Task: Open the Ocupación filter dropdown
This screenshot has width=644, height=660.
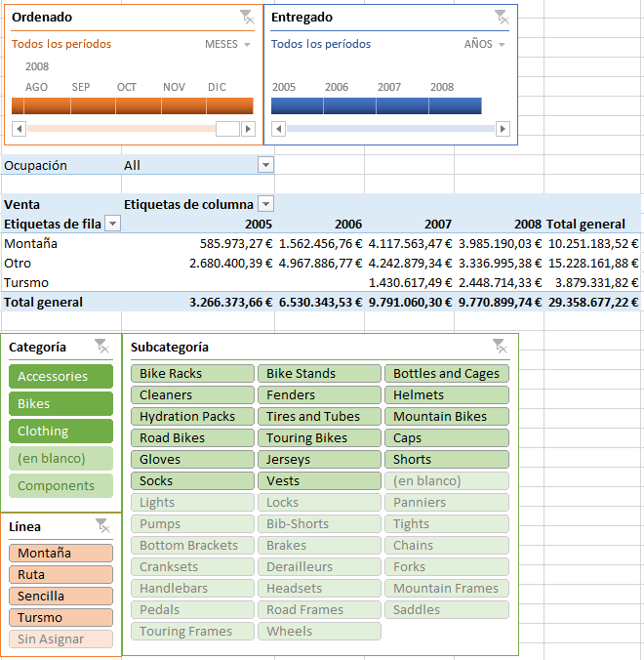Action: click(x=265, y=165)
